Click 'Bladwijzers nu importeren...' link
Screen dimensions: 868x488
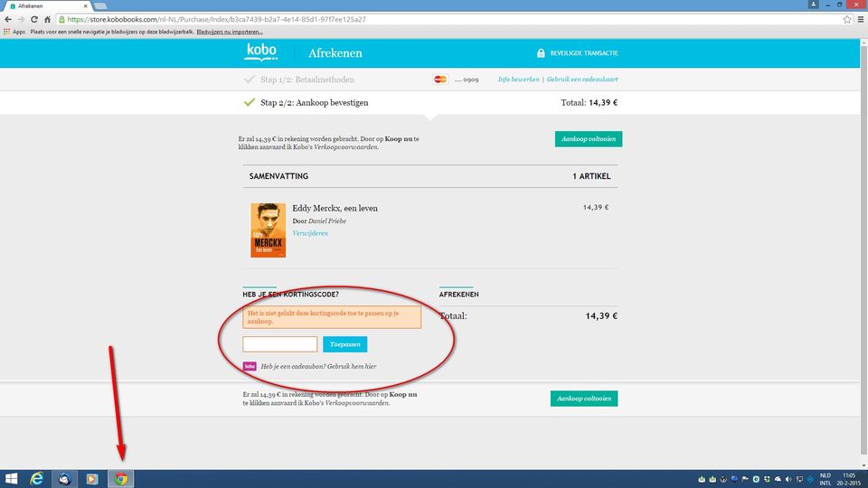[x=230, y=33]
